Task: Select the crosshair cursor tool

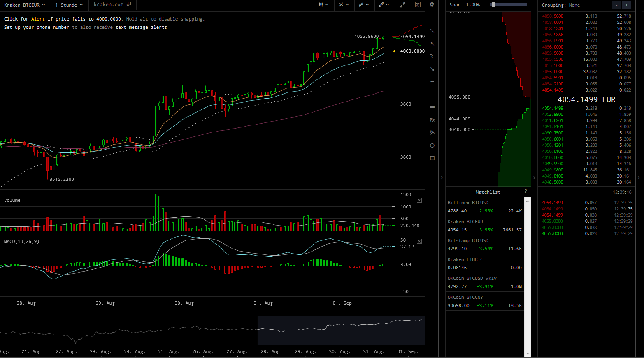Action: tap(432, 18)
